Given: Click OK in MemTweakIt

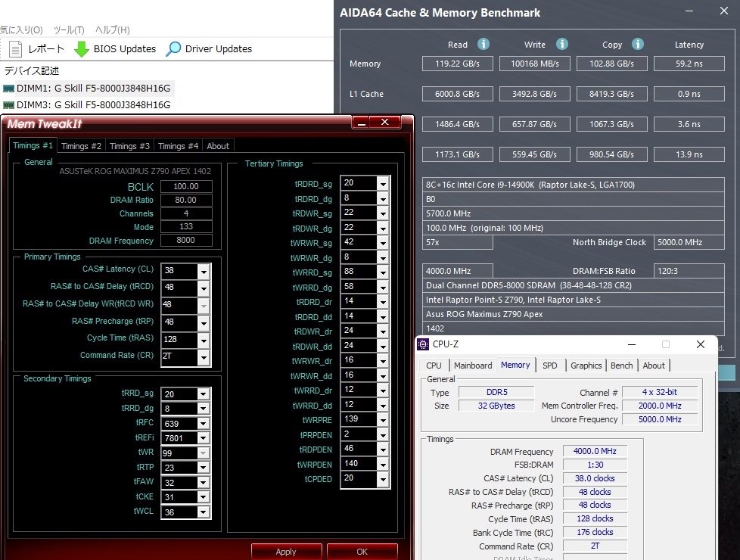Looking at the screenshot, I should tap(362, 552).
